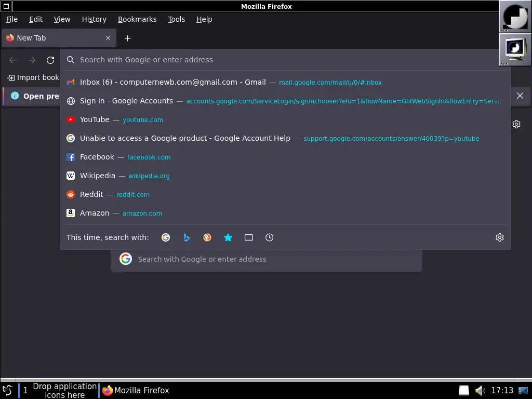Select 'Inbox (6) - computernewb.com@gmail.com - Gmail' text
This screenshot has height=399, width=532.
pyautogui.click(x=172, y=82)
